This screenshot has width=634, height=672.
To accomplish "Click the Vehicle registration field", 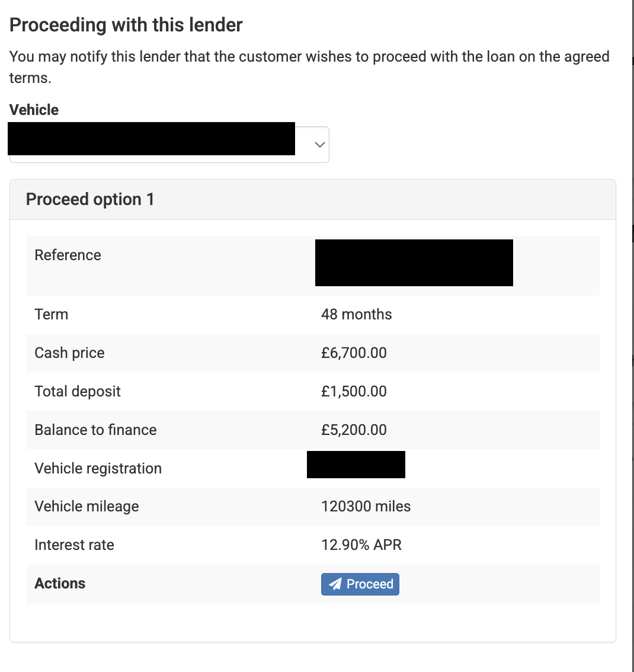I will (x=356, y=464).
